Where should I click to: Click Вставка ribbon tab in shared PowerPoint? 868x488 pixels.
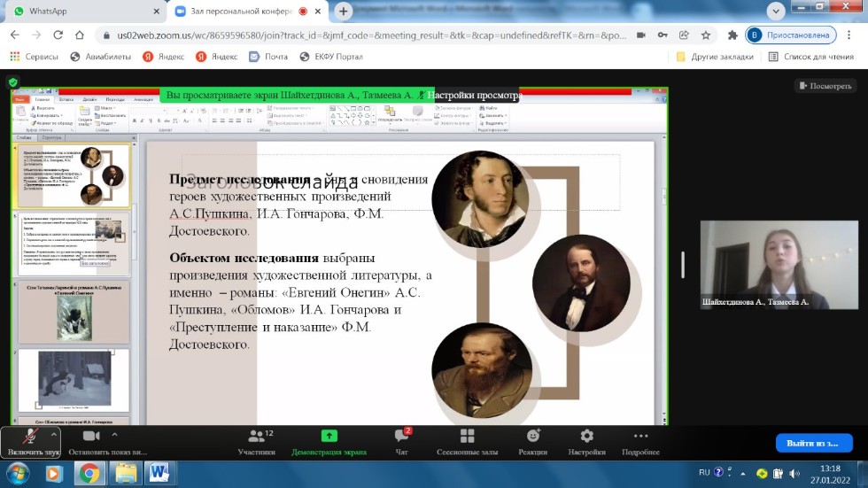coord(66,99)
